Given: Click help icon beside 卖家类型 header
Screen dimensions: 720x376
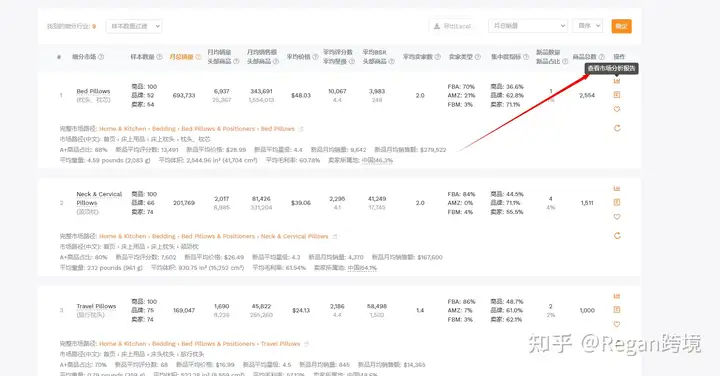Looking at the screenshot, I should tap(478, 57).
